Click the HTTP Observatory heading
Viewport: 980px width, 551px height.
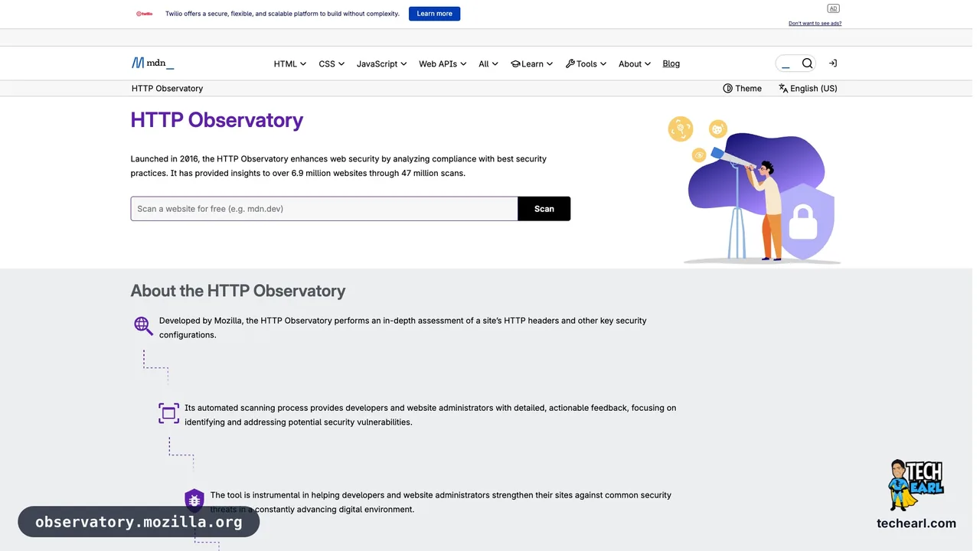(217, 120)
